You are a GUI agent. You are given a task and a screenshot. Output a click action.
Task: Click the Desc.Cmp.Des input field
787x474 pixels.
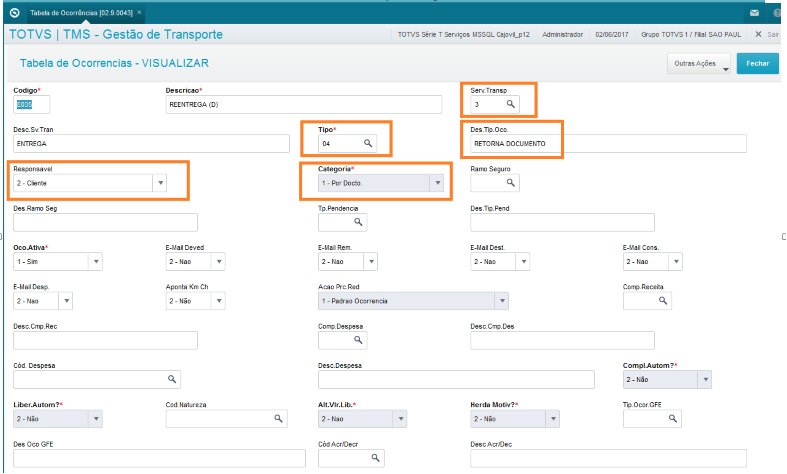[562, 340]
